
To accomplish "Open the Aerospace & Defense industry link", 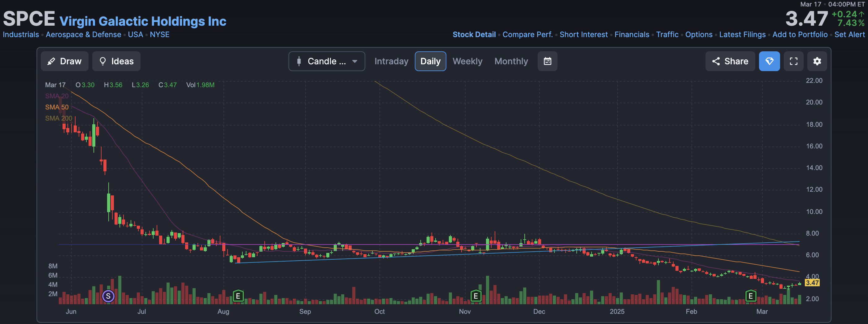I will pos(83,34).
